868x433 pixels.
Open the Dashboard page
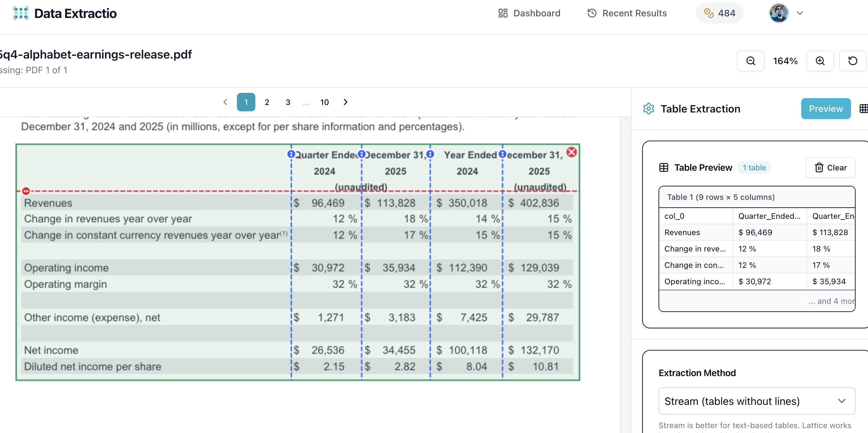pyautogui.click(x=529, y=13)
